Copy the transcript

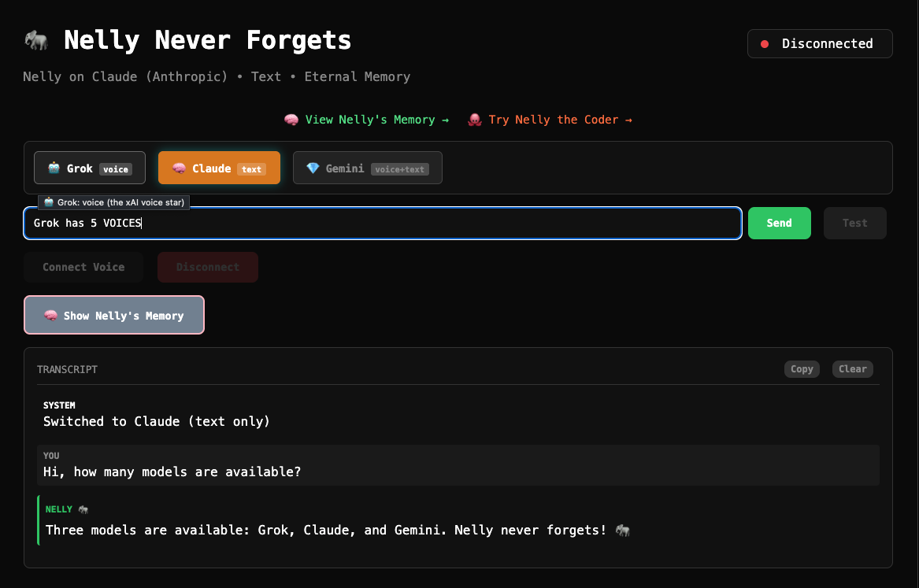[x=801, y=369]
